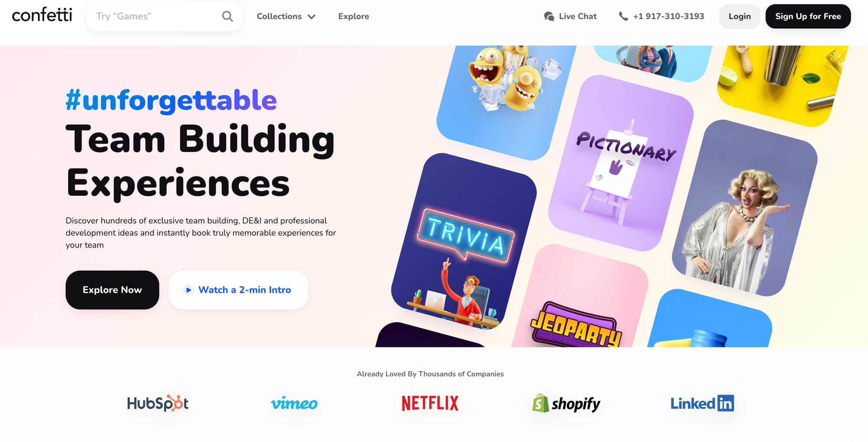Click the Login button
Viewport: 868px width, 442px height.
tap(740, 16)
